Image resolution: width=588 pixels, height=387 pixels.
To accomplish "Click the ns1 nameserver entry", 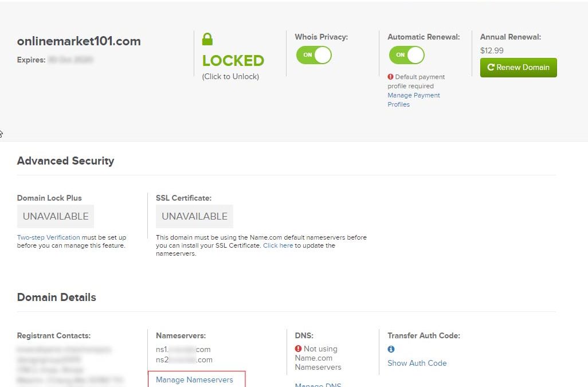I will pyautogui.click(x=183, y=350).
